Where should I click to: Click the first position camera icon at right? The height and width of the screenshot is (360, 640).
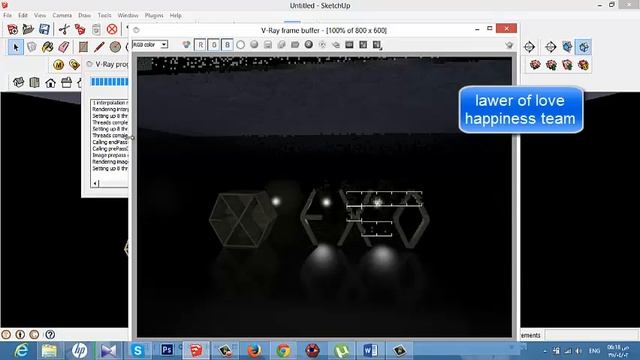click(x=529, y=47)
